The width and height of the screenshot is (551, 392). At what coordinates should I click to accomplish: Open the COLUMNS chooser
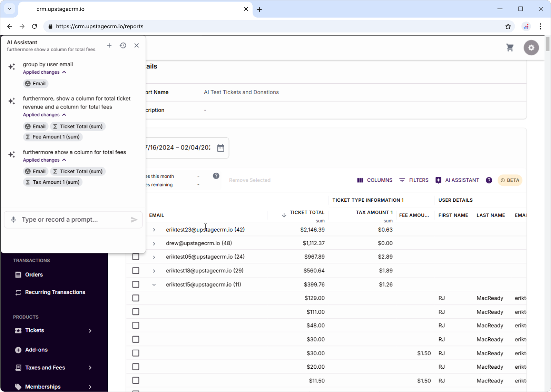click(374, 180)
